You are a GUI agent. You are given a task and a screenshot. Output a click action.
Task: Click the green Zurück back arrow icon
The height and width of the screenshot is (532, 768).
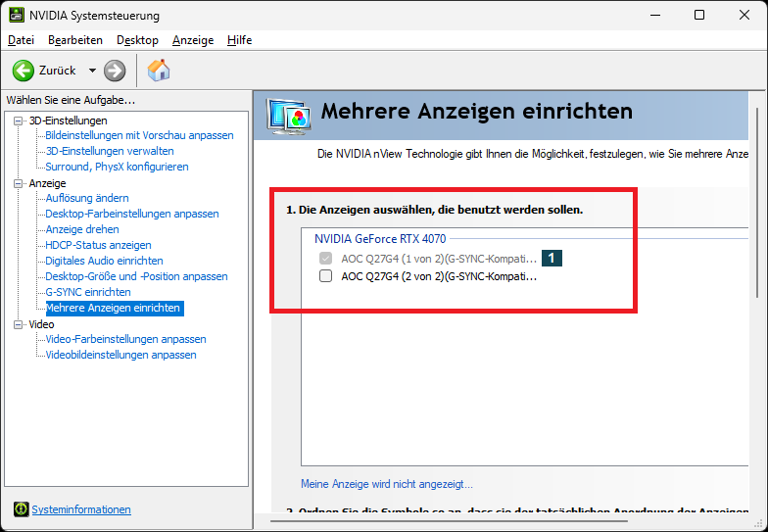[x=24, y=71]
